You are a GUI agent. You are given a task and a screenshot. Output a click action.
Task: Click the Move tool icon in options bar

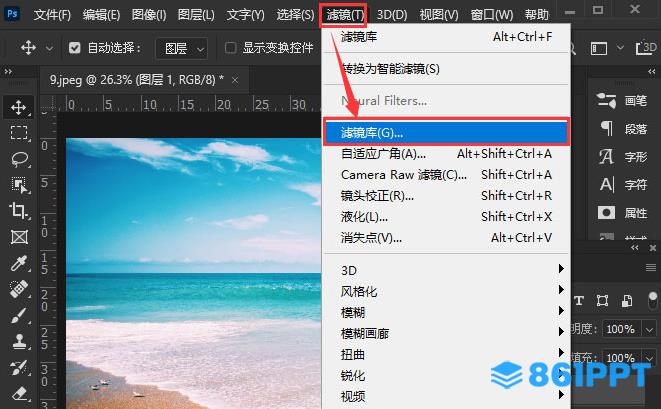click(28, 48)
